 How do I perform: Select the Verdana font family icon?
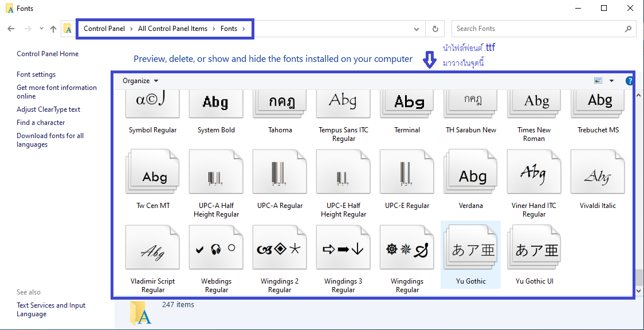(470, 171)
